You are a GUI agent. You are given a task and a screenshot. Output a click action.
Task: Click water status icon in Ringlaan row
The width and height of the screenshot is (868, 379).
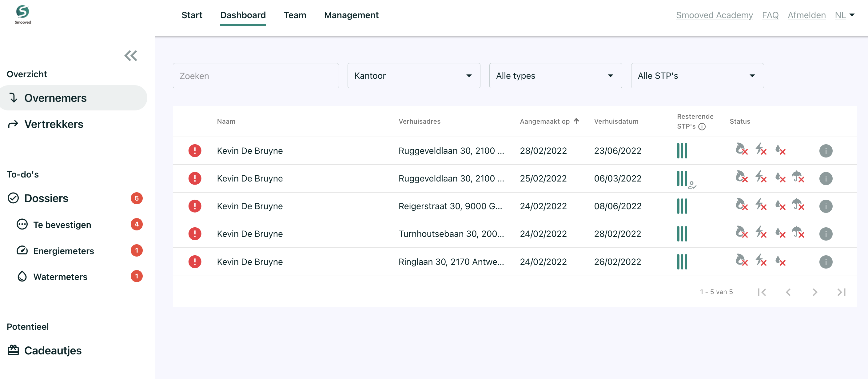(780, 261)
